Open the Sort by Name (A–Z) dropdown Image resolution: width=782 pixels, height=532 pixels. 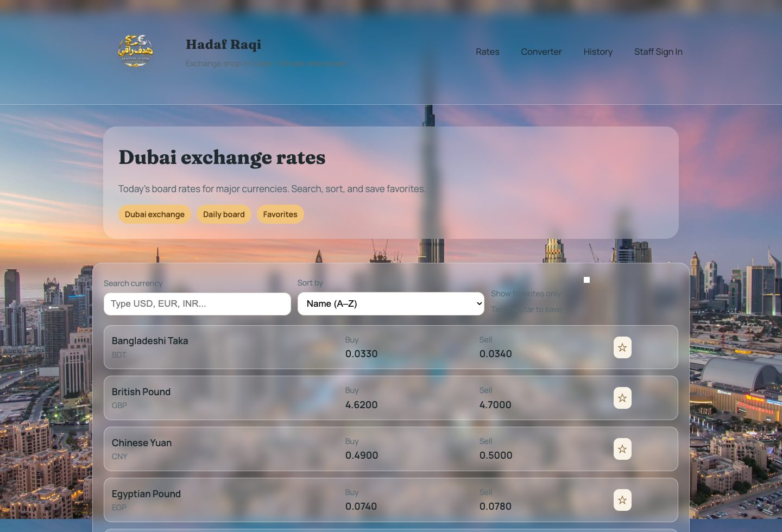coord(391,303)
